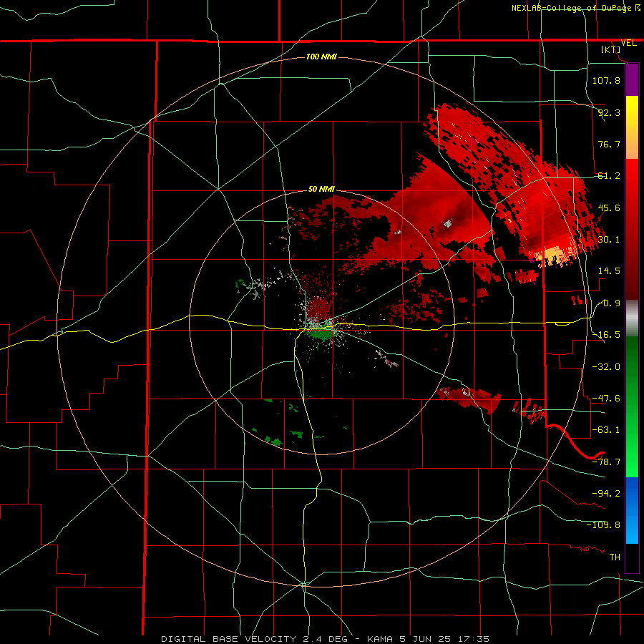The height and width of the screenshot is (644, 644).
Task: Click the 50 NMI range ring label
Action: click(x=321, y=189)
